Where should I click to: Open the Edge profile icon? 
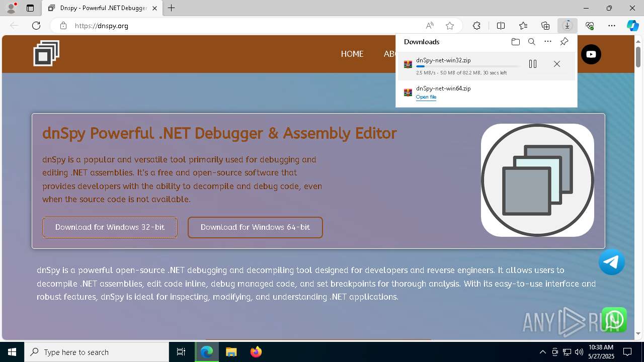pyautogui.click(x=11, y=8)
